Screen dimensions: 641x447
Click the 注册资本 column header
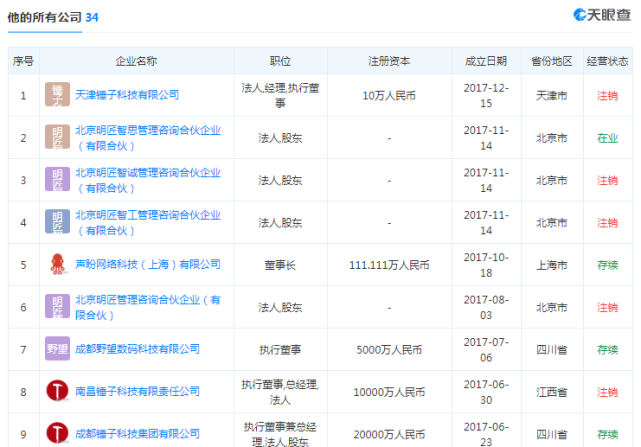point(389,61)
